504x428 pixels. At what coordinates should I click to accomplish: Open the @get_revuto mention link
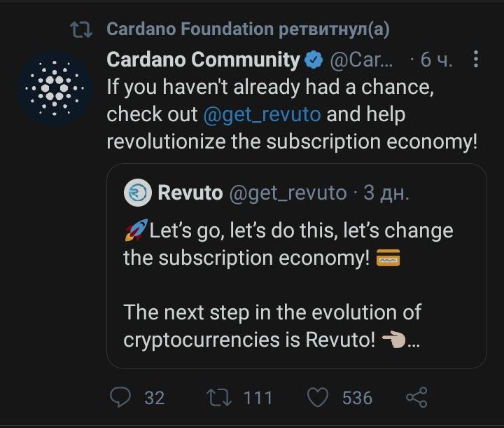click(x=262, y=114)
